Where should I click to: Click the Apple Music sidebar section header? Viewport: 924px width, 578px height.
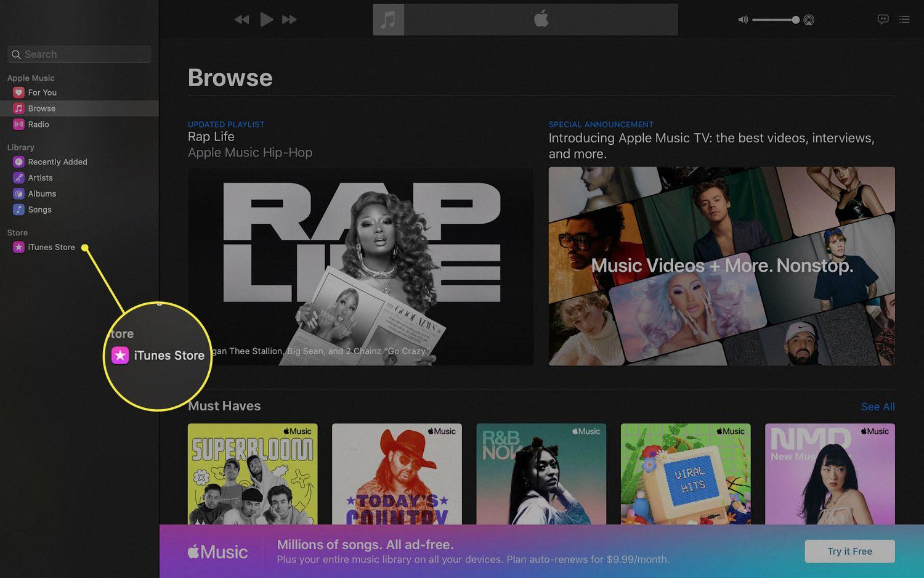click(31, 78)
